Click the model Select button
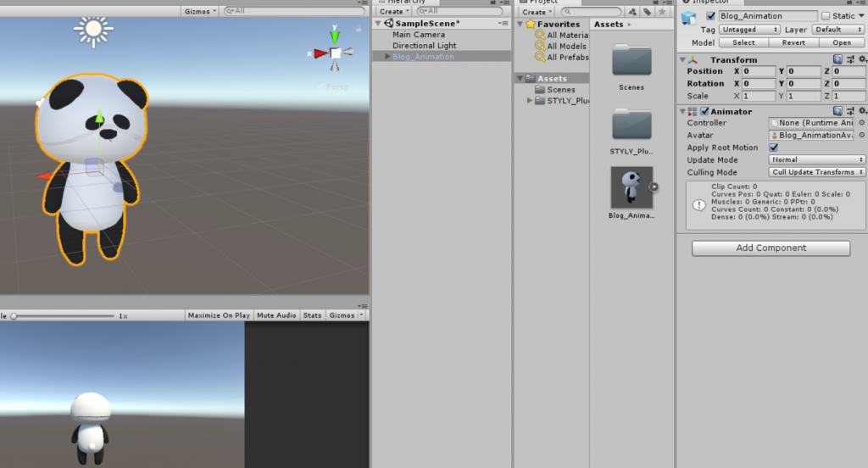 743,42
